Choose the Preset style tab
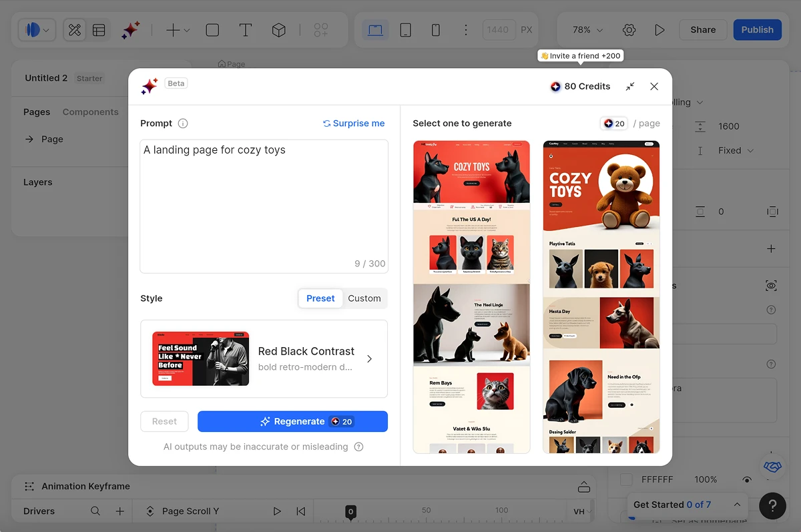 coord(320,298)
